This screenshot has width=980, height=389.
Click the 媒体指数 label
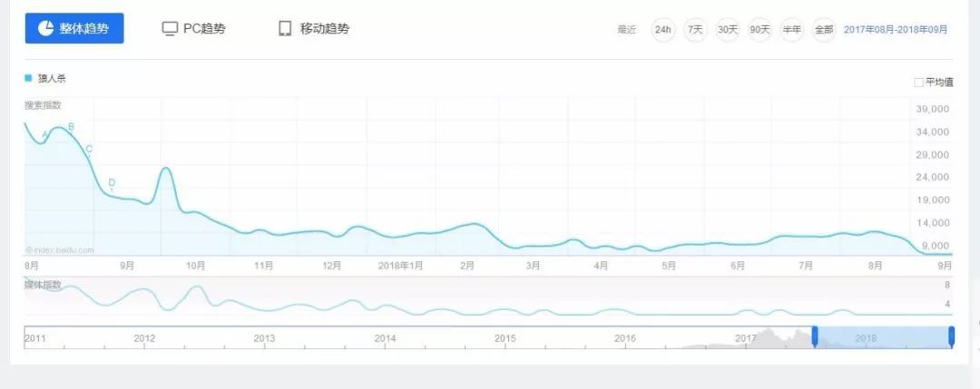44,285
